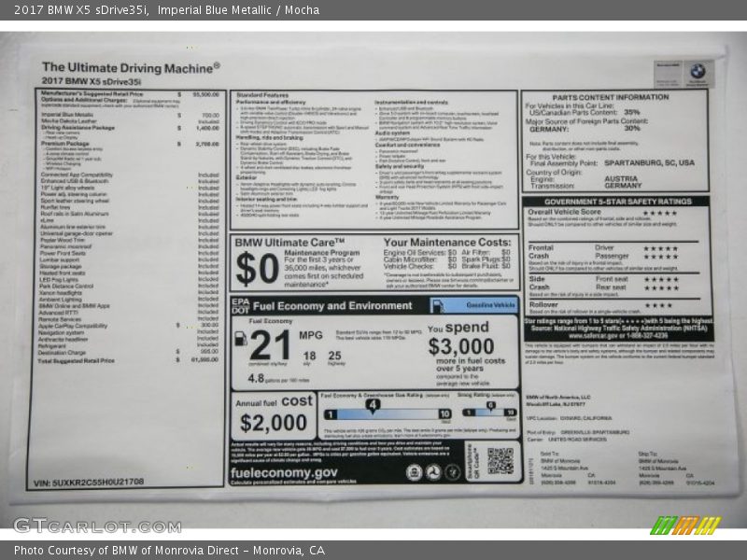747x560 pixels.
Task: Click the 'Gasoline Vehicle' label
Action: pos(491,305)
